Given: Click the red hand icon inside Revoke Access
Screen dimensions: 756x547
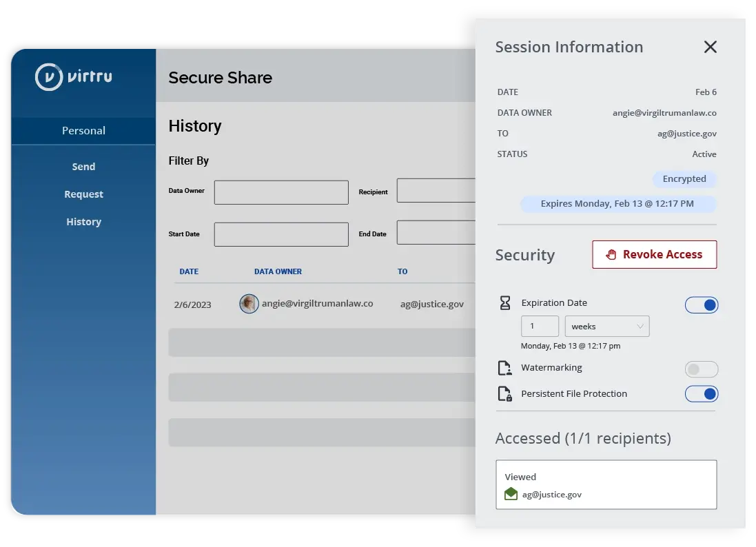Looking at the screenshot, I should point(612,254).
